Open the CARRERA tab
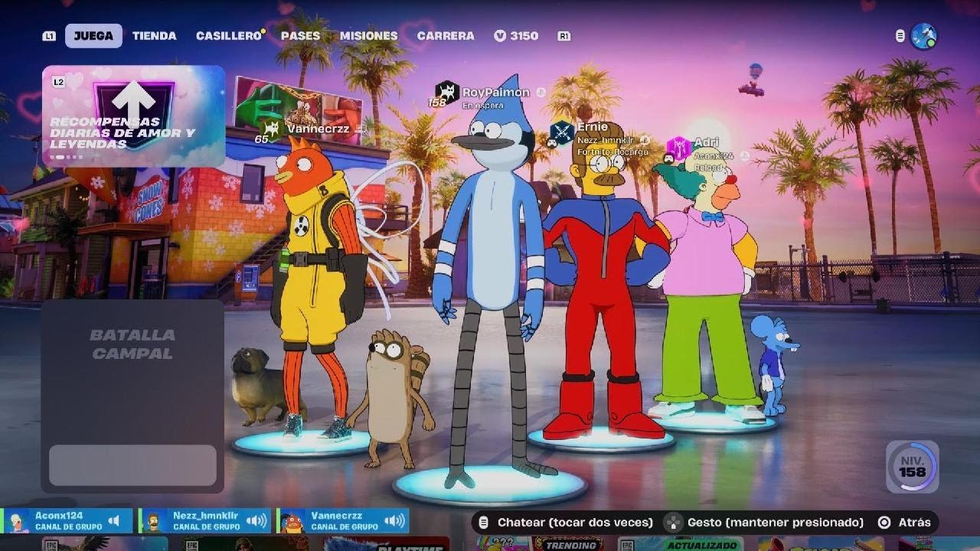 (x=446, y=36)
